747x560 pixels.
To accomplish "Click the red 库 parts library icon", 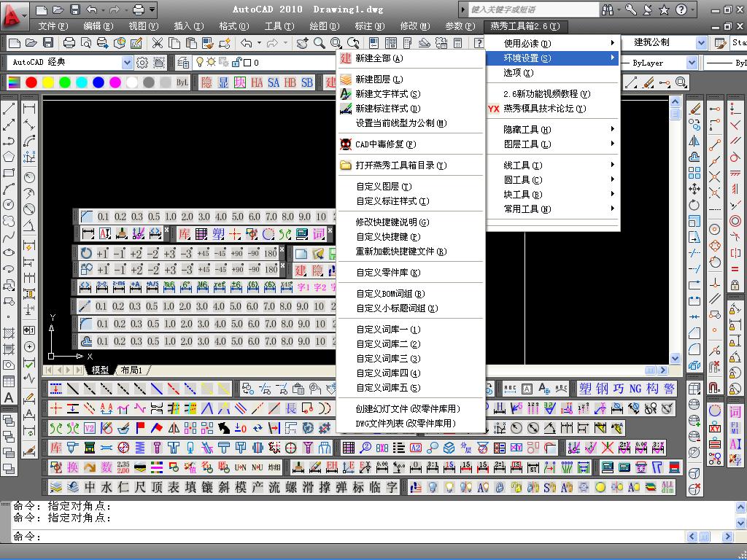I will [x=56, y=448].
